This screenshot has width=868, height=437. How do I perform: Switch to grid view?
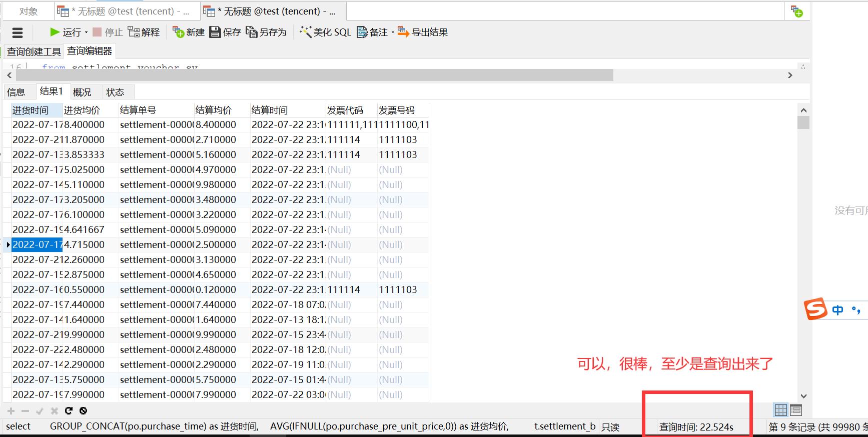click(x=780, y=410)
